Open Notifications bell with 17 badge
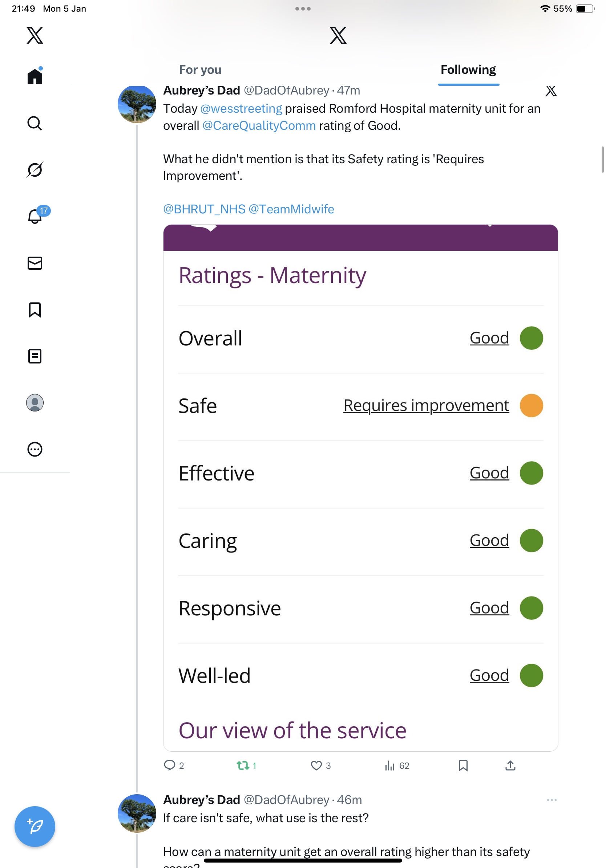The image size is (606, 868). tap(35, 216)
